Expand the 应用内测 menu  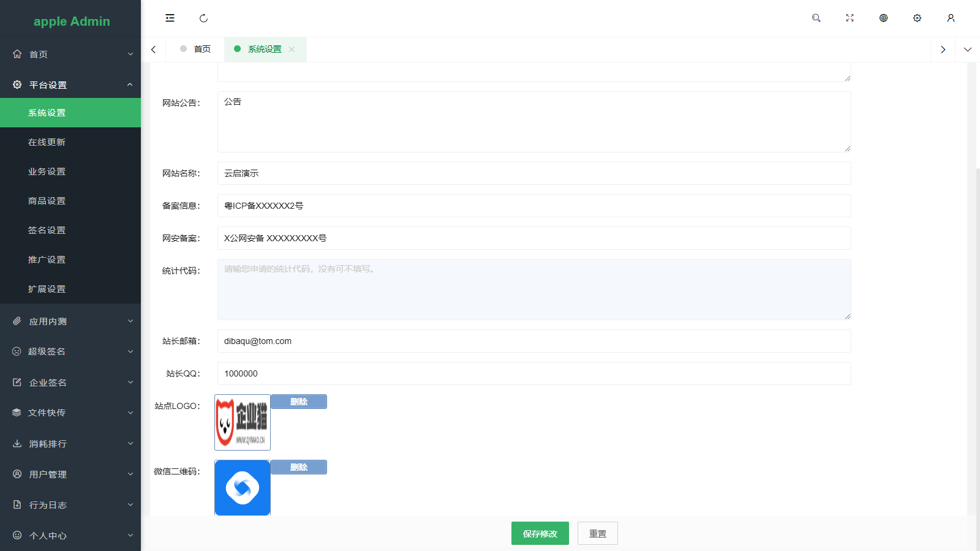coord(70,321)
